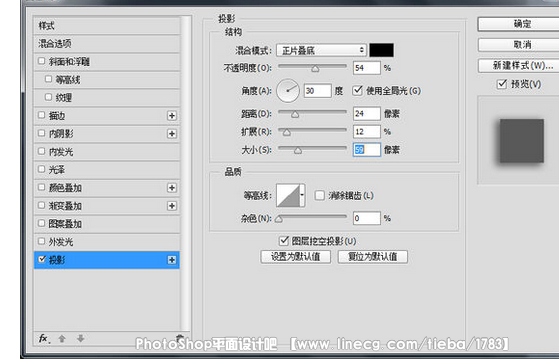Enable the 颜色叠加 checkbox
This screenshot has height=361, width=559.
click(x=41, y=187)
